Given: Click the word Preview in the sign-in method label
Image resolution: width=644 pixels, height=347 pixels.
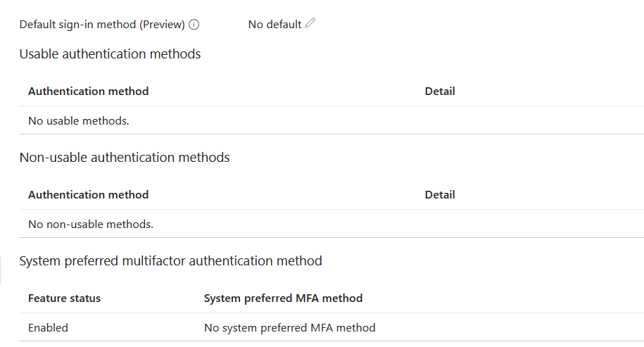Looking at the screenshot, I should (x=163, y=25).
